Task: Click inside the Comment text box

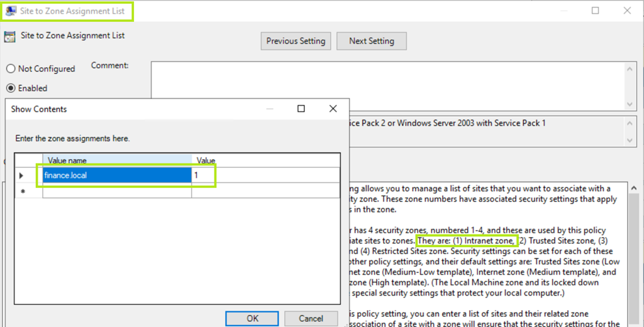Action: coord(387,84)
